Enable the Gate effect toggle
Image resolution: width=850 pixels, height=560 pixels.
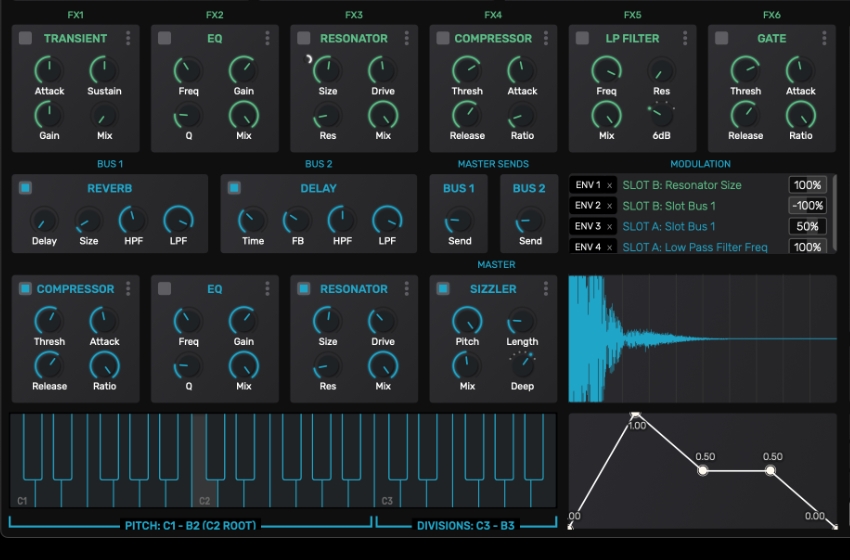(722, 38)
